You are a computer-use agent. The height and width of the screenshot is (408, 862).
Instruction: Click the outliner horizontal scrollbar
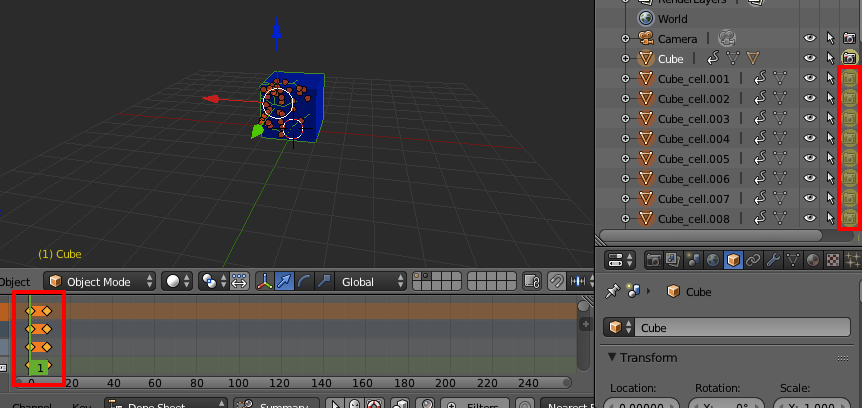tap(711, 235)
